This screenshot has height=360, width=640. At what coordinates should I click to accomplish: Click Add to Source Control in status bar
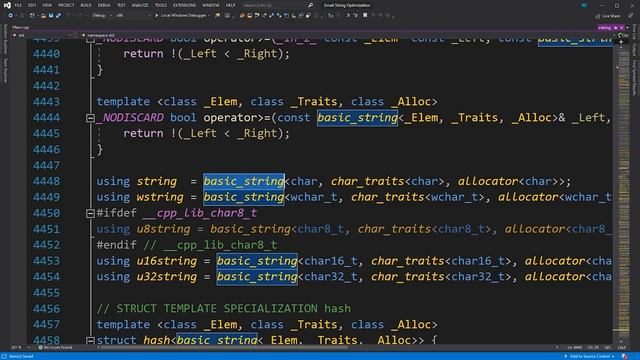pyautogui.click(x=589, y=356)
